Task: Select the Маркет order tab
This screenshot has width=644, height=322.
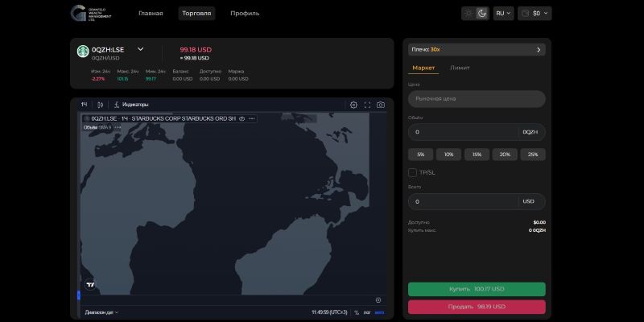Action: (x=423, y=68)
